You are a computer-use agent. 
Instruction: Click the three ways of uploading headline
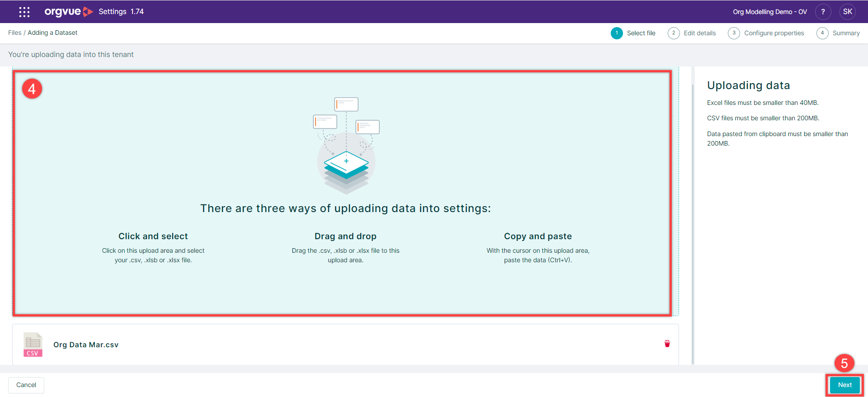click(x=345, y=208)
